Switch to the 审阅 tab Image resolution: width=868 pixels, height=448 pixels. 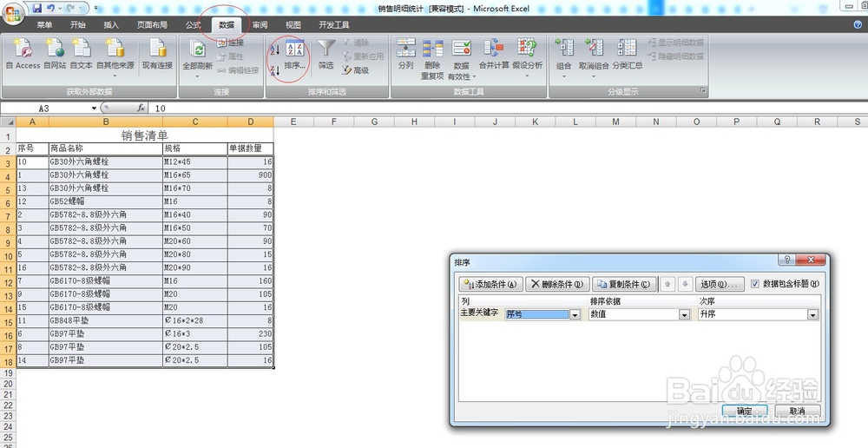pos(260,25)
